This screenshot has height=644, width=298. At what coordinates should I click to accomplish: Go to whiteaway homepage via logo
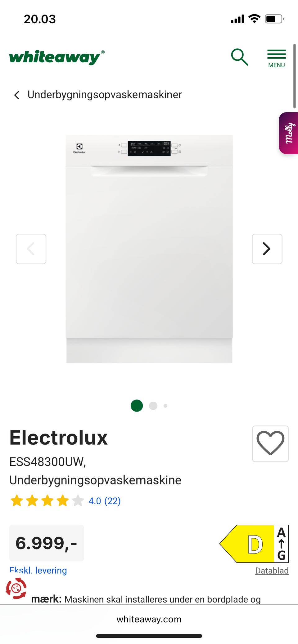point(57,57)
